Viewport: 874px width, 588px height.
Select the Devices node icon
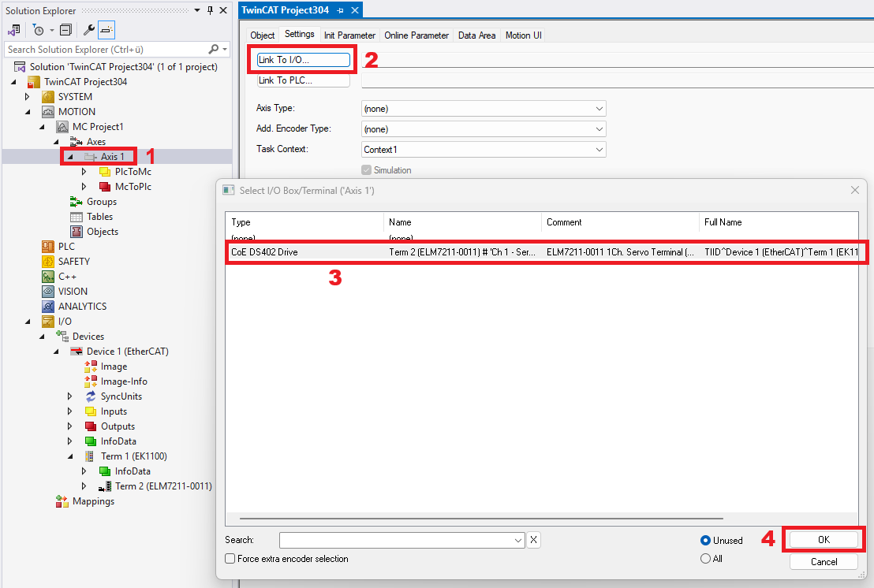coord(62,336)
